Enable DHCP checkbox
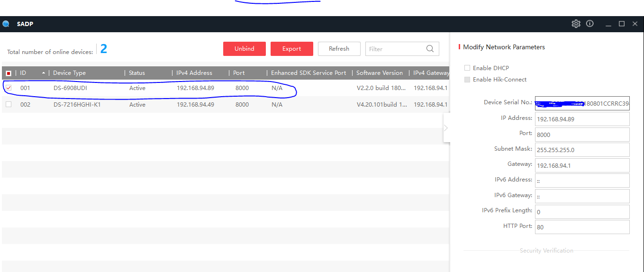The image size is (644, 272). pos(467,68)
